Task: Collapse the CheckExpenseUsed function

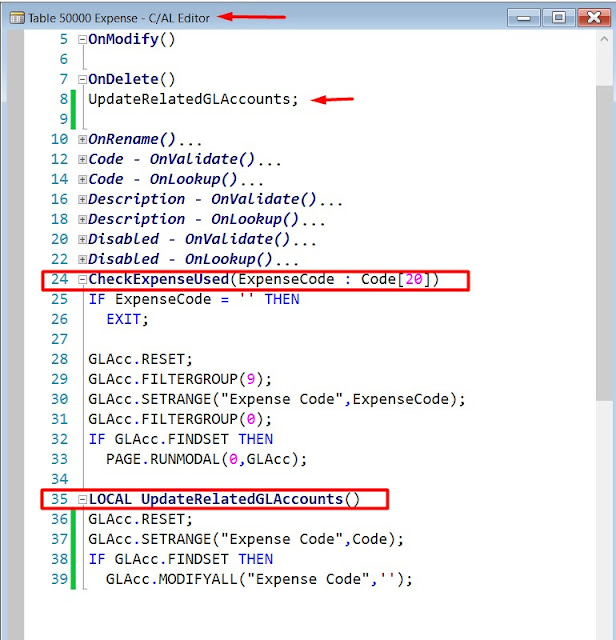Action: [82, 280]
